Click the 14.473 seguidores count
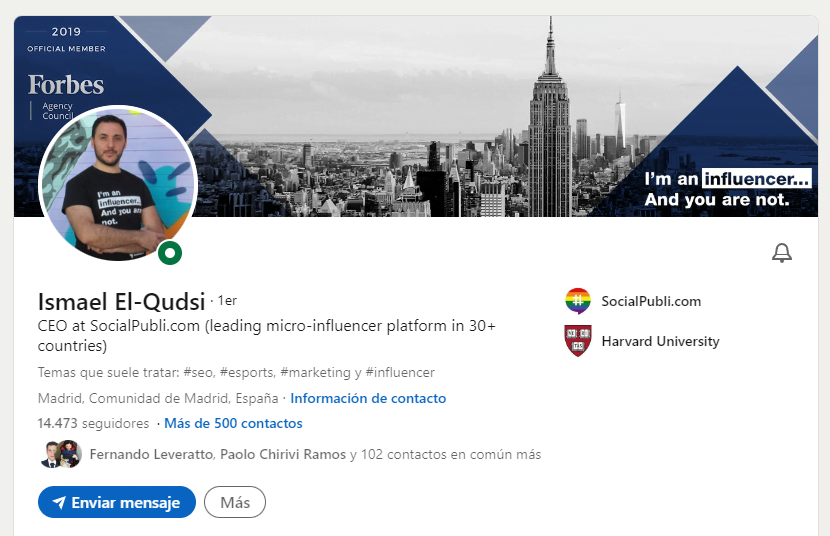The width and height of the screenshot is (830, 536). tap(93, 423)
